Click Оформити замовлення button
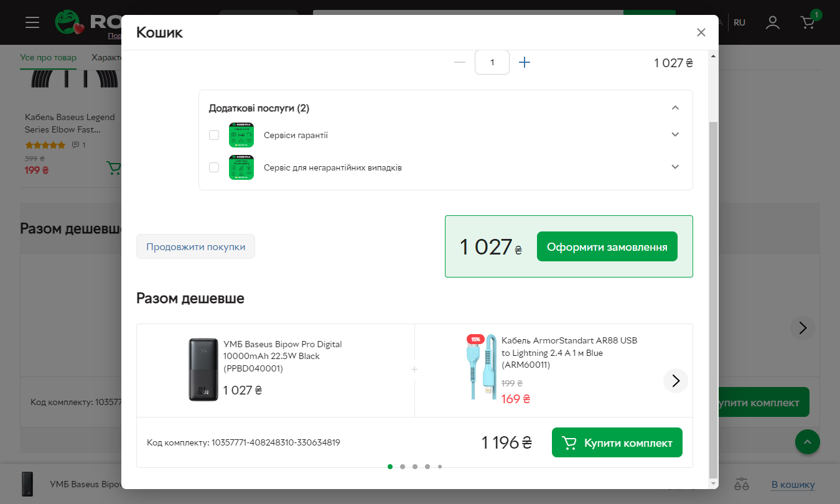The width and height of the screenshot is (840, 504). pyautogui.click(x=607, y=247)
